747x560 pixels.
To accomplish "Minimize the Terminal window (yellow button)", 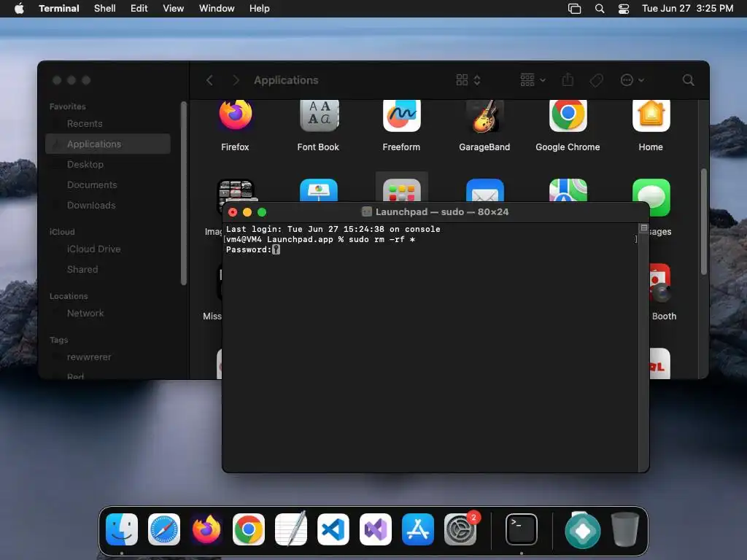I will pos(247,212).
